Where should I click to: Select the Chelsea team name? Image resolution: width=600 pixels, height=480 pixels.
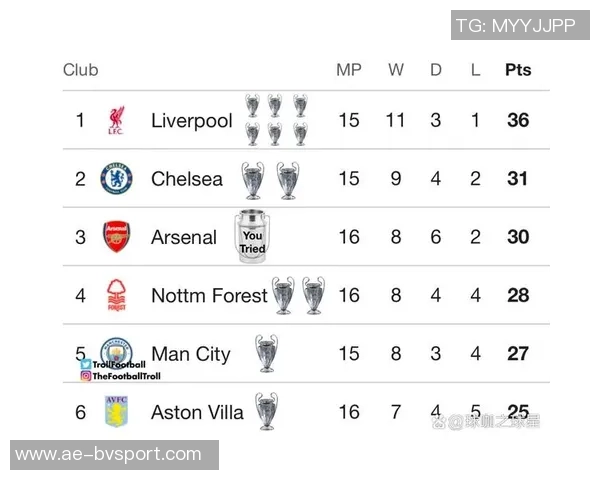187,179
